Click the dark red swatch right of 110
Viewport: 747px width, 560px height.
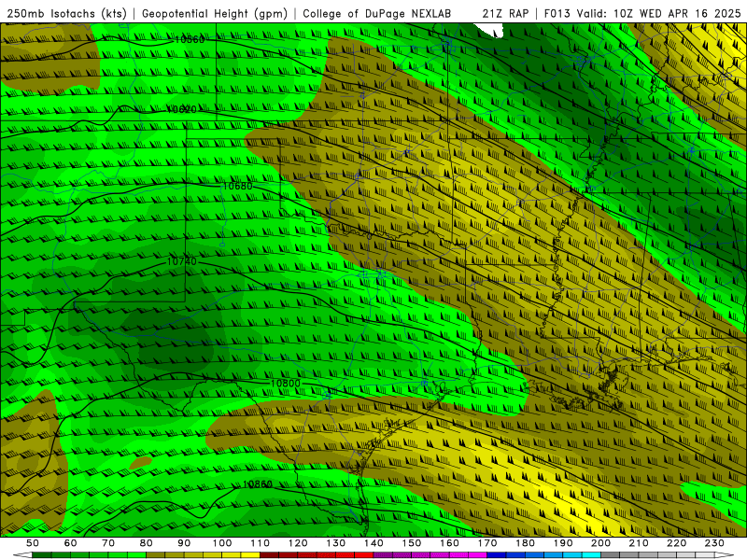(269, 554)
